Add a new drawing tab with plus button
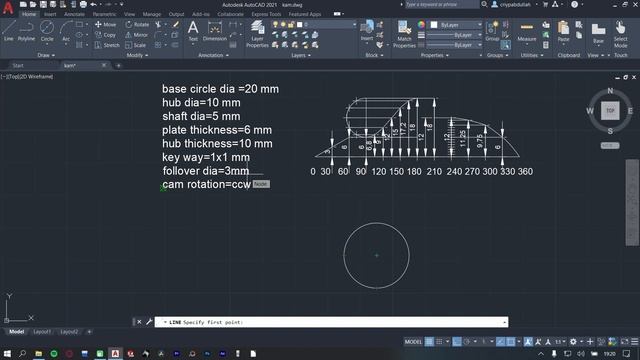 pyautogui.click(x=118, y=65)
